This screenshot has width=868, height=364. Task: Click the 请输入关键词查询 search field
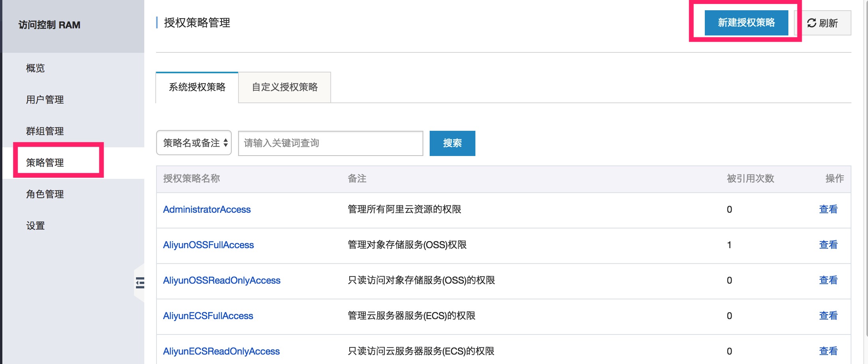pos(331,143)
